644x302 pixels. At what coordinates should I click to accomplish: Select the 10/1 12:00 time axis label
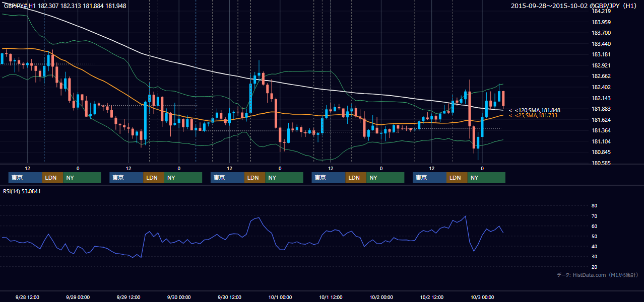pyautogui.click(x=331, y=297)
